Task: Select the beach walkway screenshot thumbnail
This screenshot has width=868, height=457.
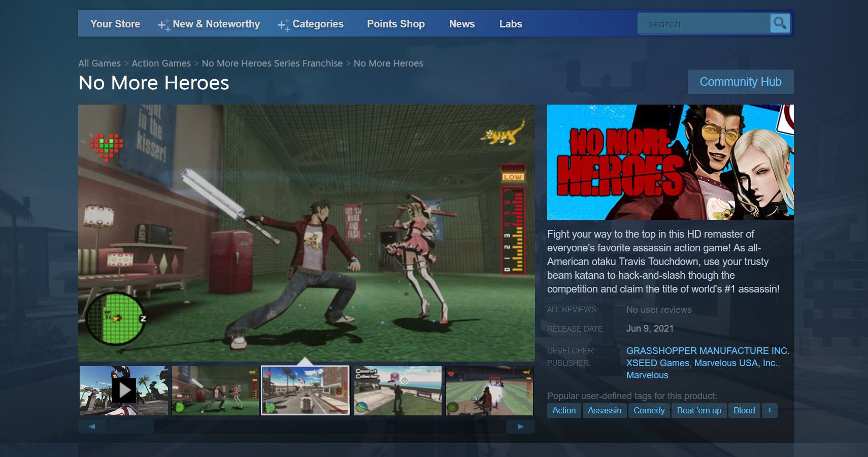Action: click(398, 390)
